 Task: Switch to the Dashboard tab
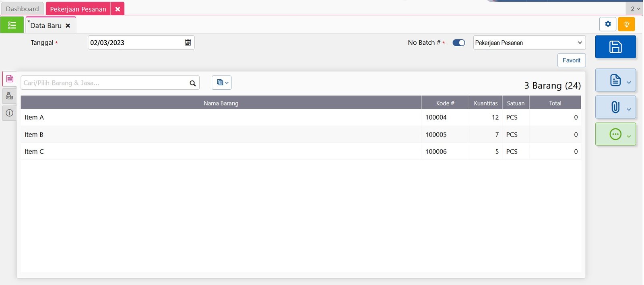[x=22, y=9]
